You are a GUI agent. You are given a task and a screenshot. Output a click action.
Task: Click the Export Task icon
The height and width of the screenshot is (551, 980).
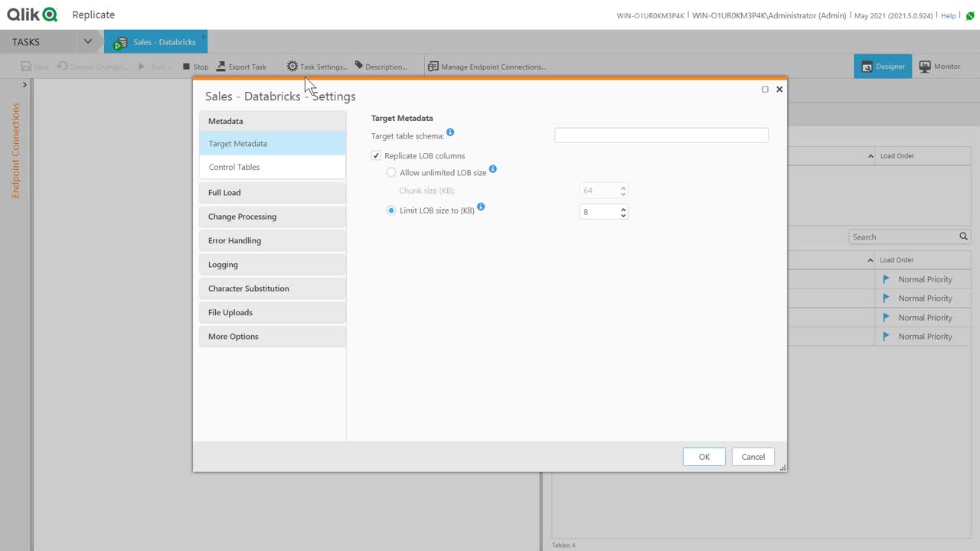pyautogui.click(x=221, y=67)
